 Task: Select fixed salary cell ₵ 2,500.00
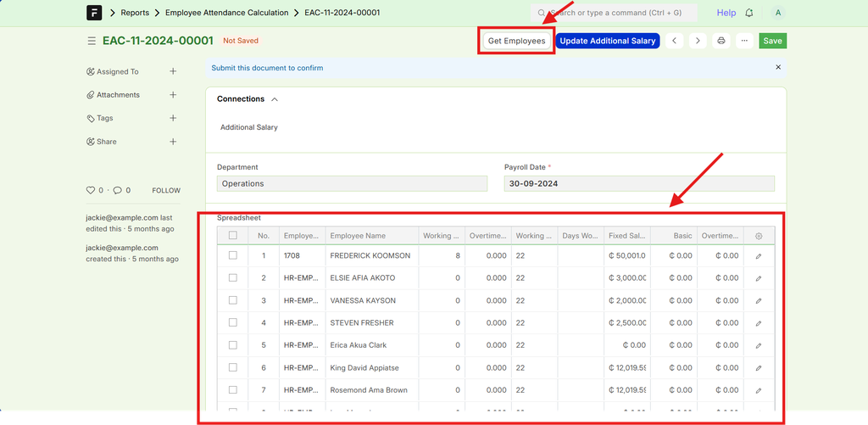(x=627, y=323)
